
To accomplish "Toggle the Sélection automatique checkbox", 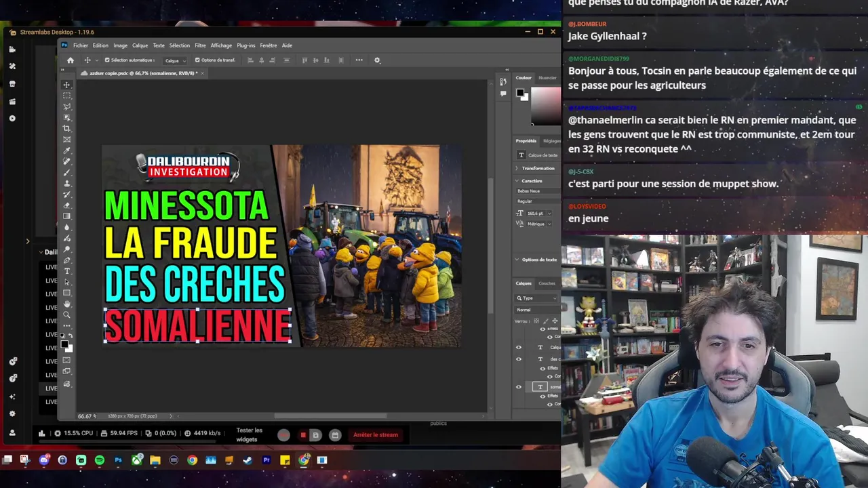I will coord(107,60).
